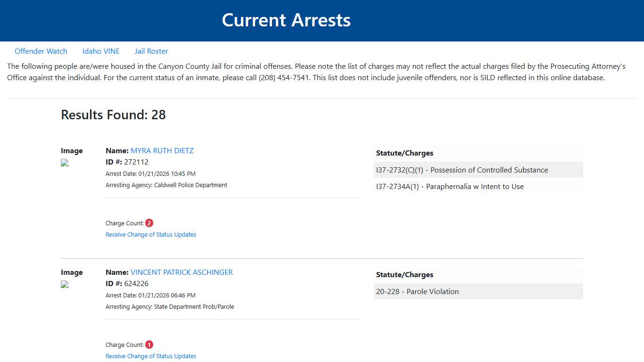Subscribe to status updates for Dietz
The image size is (644, 362).
click(151, 234)
